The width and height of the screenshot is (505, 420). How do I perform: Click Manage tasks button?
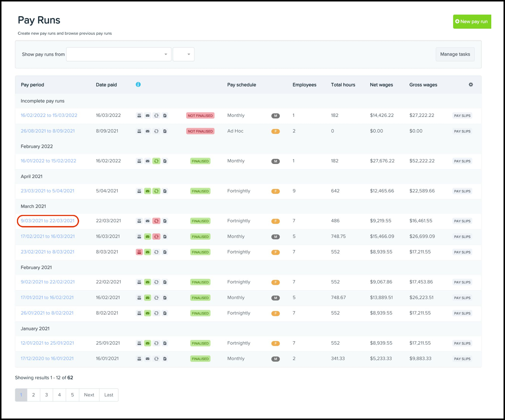coord(455,54)
